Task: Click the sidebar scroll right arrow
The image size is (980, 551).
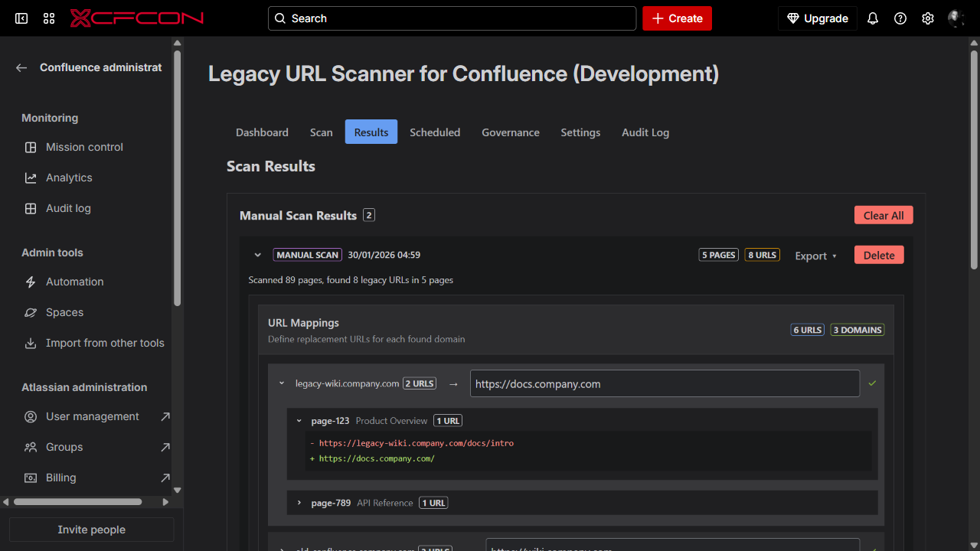Action: (x=166, y=502)
